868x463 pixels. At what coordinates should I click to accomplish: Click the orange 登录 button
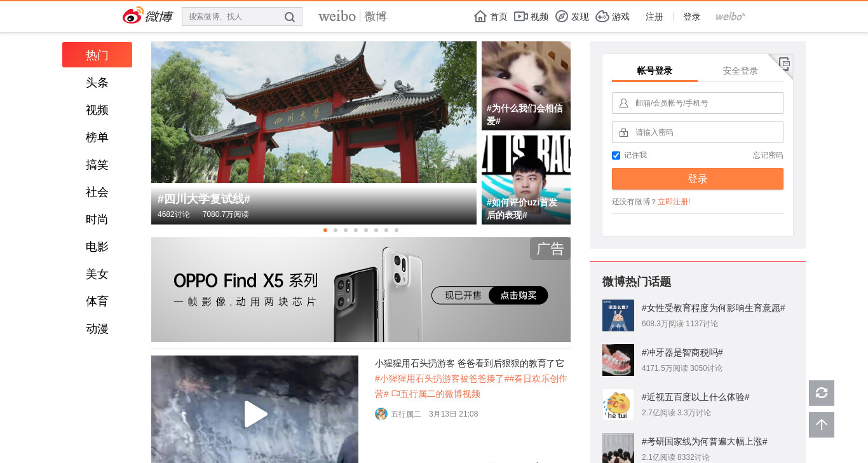698,179
